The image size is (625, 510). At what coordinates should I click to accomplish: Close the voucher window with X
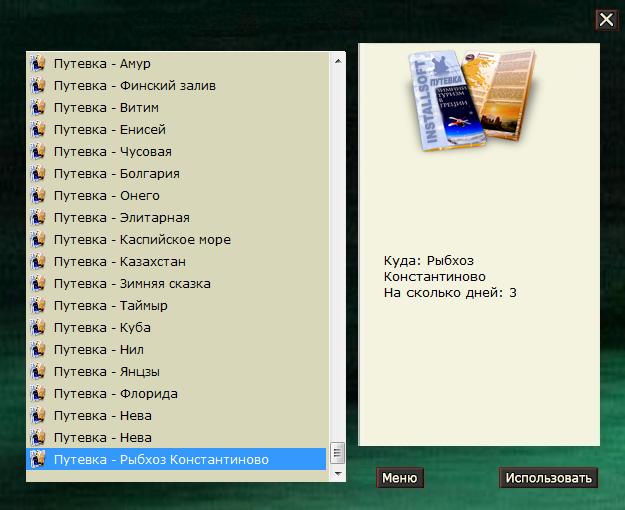coord(606,20)
